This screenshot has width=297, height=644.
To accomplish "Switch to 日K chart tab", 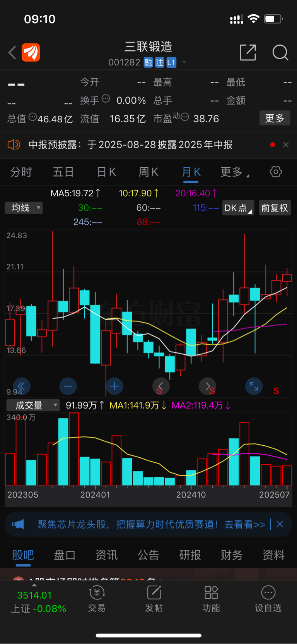I will pos(106,172).
